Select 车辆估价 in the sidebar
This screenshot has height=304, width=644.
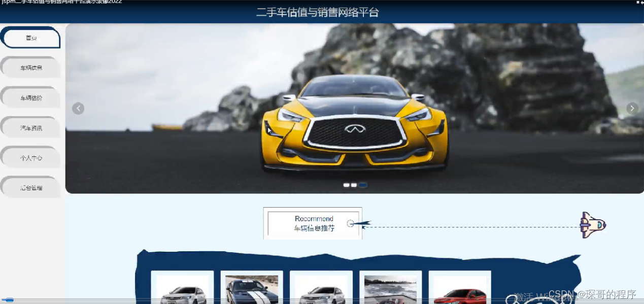pos(30,97)
